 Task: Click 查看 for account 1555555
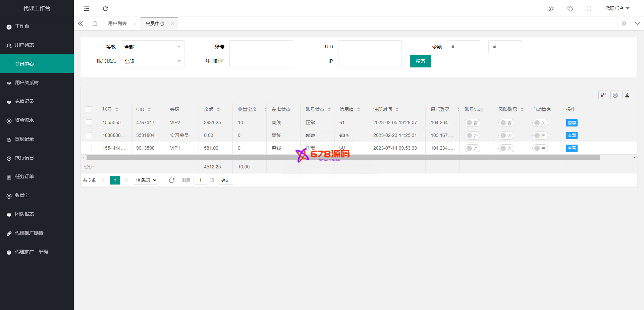(572, 123)
